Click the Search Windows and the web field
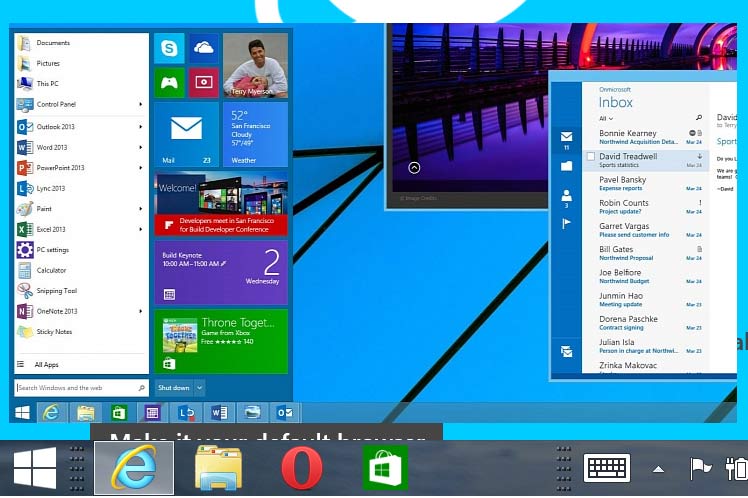The height and width of the screenshot is (498, 748). click(82, 388)
